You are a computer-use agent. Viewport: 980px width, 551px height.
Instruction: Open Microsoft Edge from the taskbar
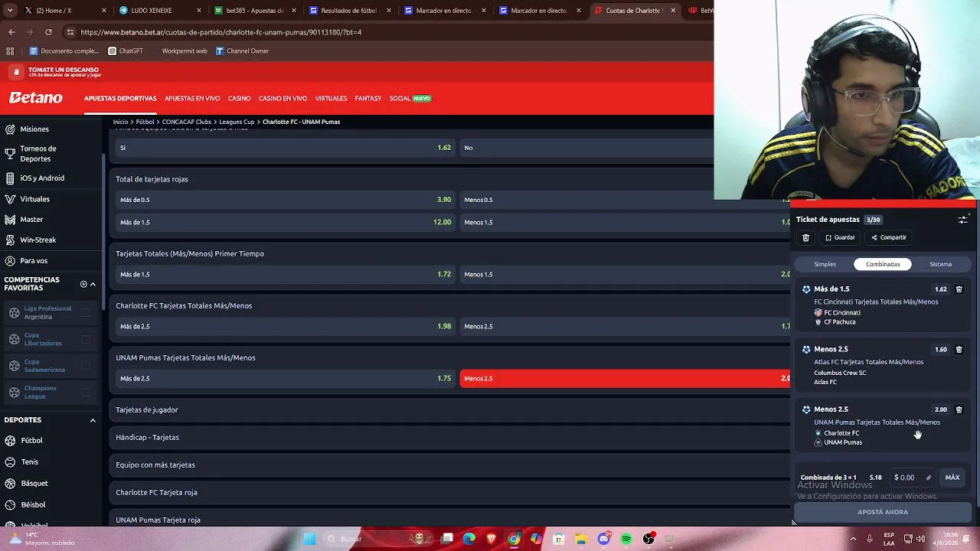[x=469, y=539]
